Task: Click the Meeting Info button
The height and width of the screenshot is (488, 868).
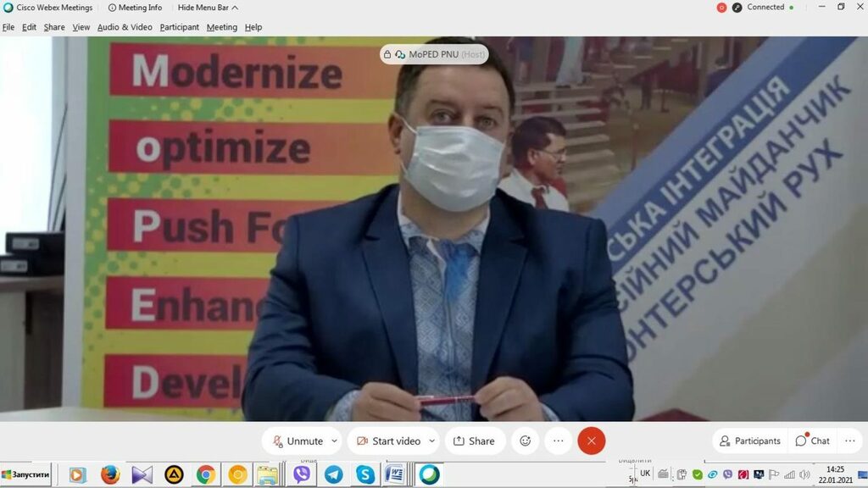Action: tap(135, 8)
